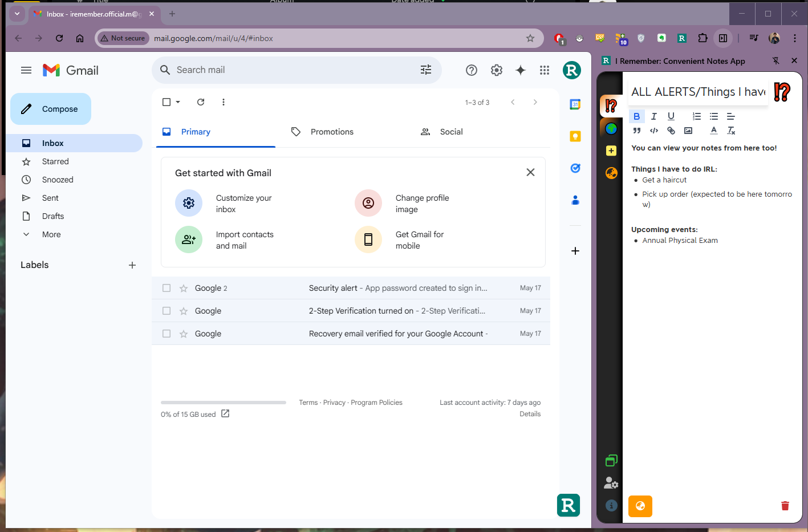
Task: Refresh the inbox
Action: [x=201, y=102]
